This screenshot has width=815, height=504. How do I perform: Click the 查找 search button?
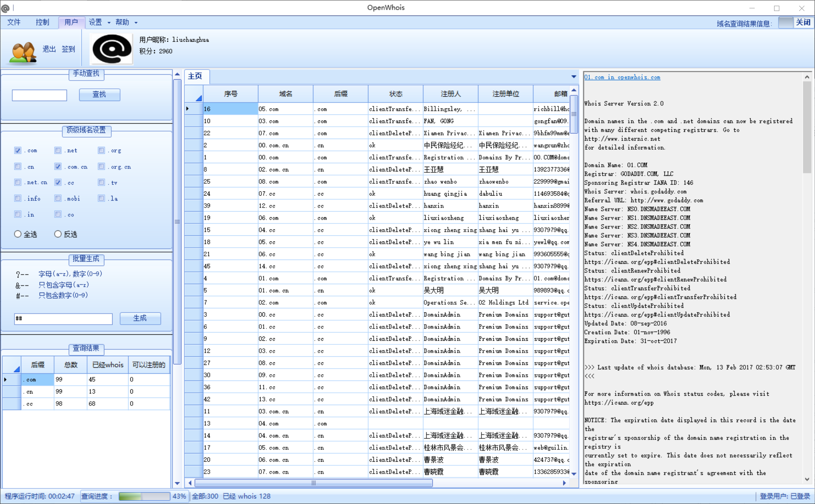pyautogui.click(x=99, y=95)
